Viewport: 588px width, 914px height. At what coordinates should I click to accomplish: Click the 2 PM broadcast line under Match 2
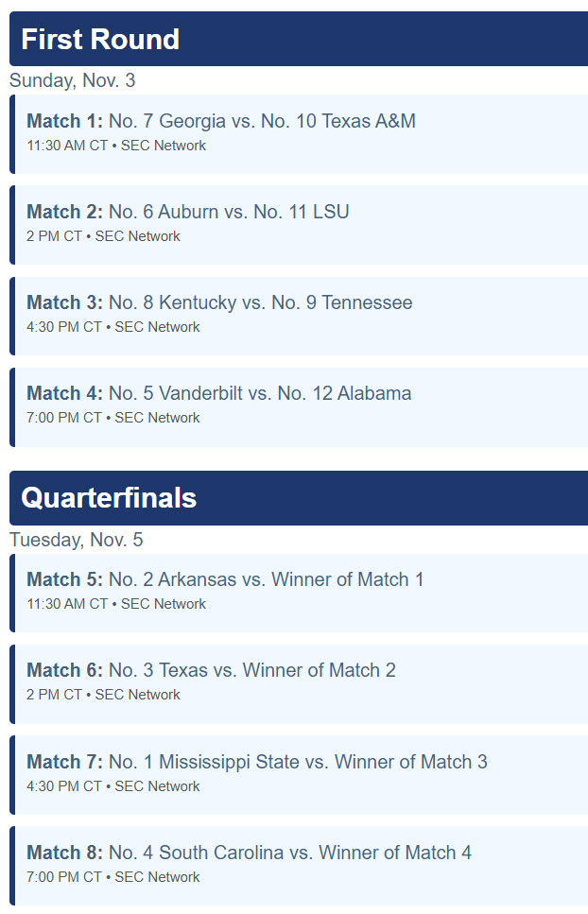(x=103, y=236)
